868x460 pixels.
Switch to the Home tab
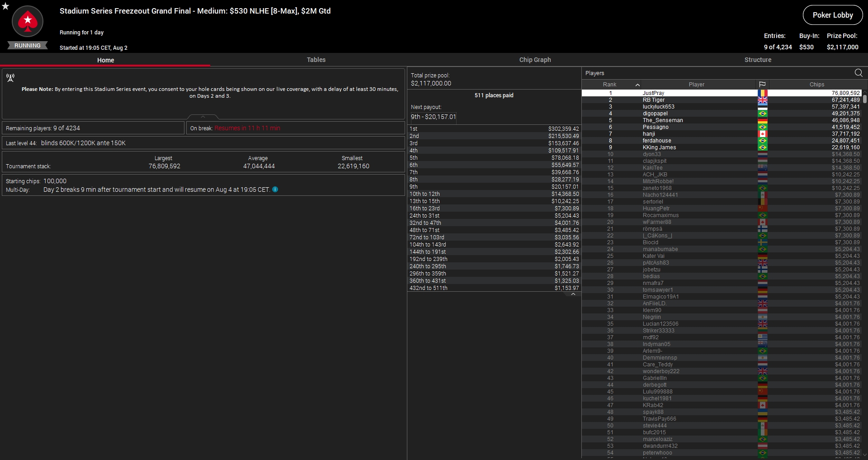(105, 60)
